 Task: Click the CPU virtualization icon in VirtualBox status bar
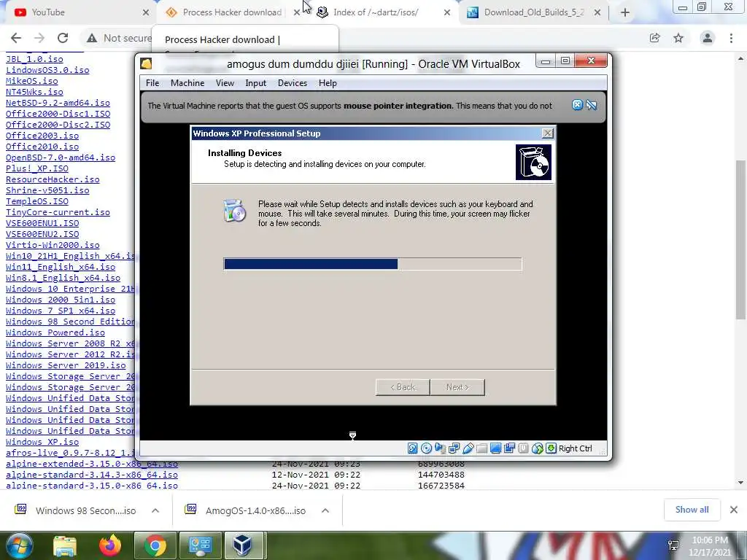pos(523,448)
